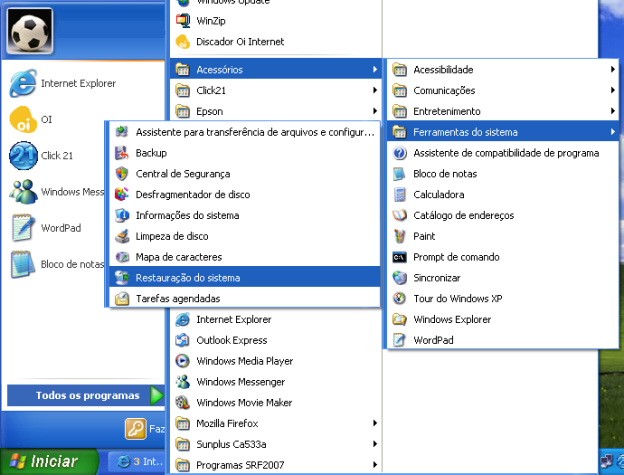
Task: Select the Entretenimento text label
Action: [x=447, y=111]
